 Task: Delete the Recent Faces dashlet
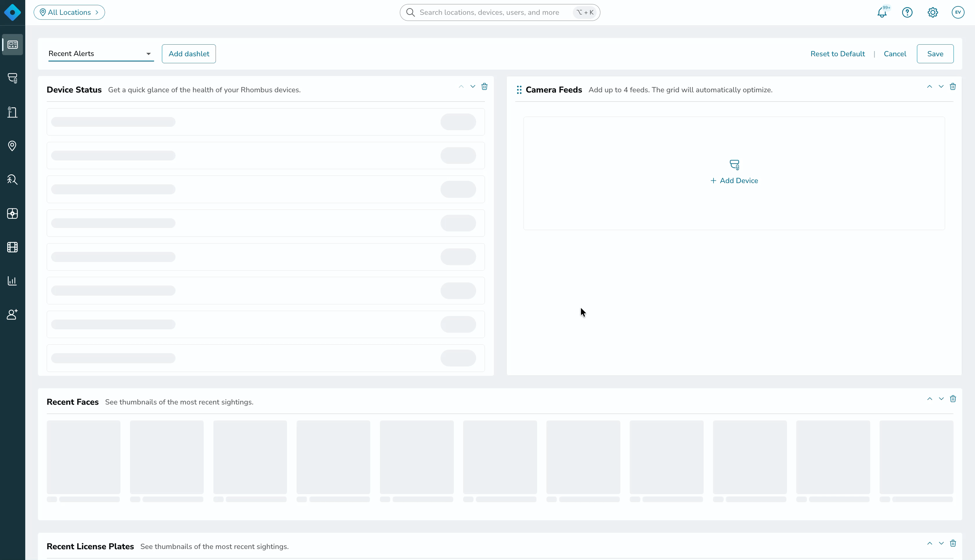pos(953,399)
